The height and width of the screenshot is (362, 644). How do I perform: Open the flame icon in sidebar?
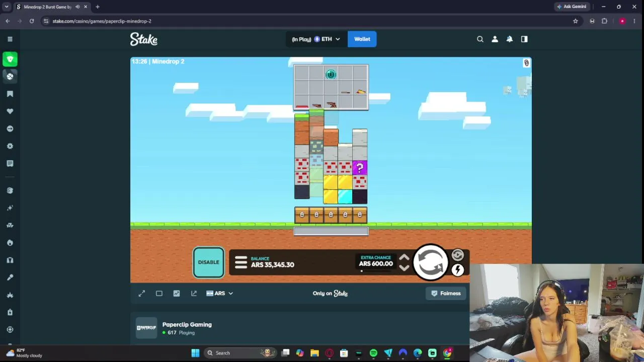coord(10,243)
